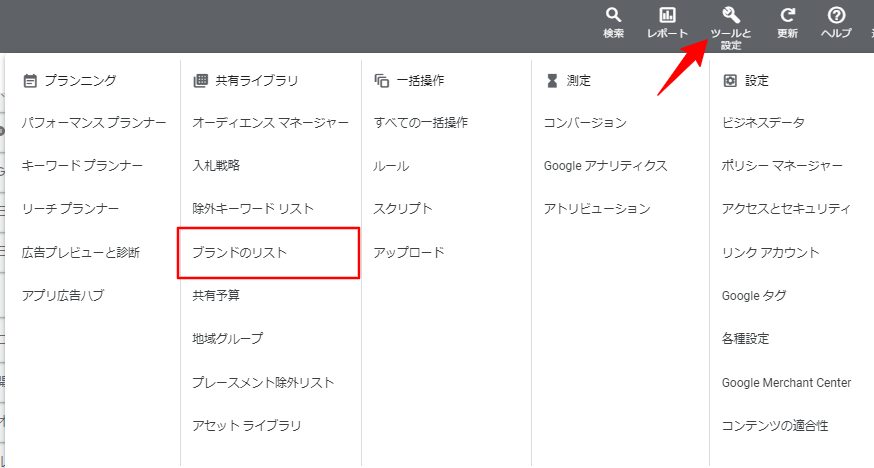Click the ツールと設定 wrench icon

pos(730,15)
